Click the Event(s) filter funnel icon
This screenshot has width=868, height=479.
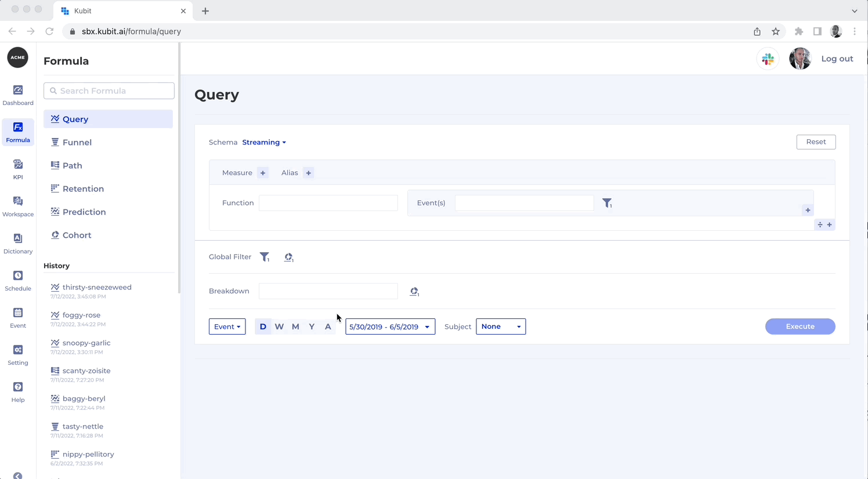point(607,203)
